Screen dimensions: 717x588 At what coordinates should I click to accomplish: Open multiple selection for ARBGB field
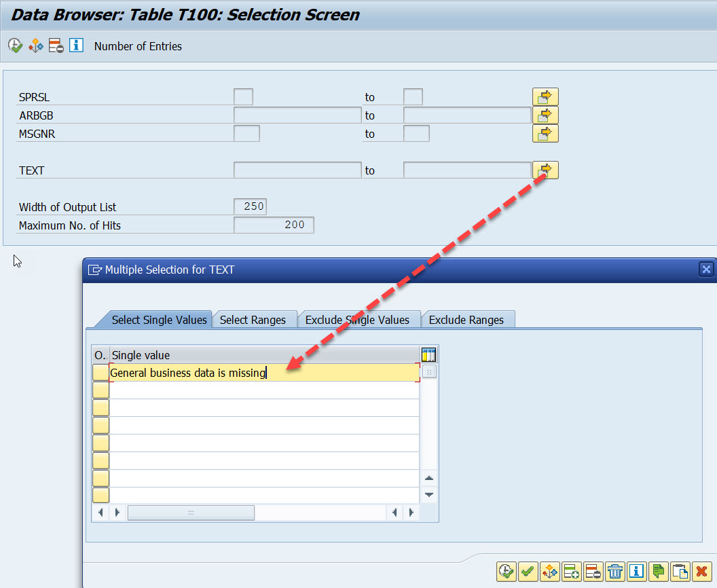point(545,115)
